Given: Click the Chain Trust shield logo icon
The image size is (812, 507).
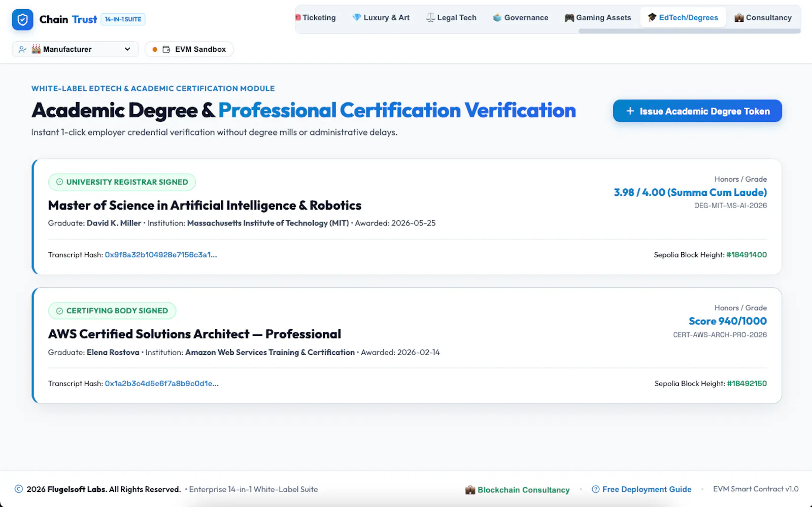Looking at the screenshot, I should (x=22, y=20).
